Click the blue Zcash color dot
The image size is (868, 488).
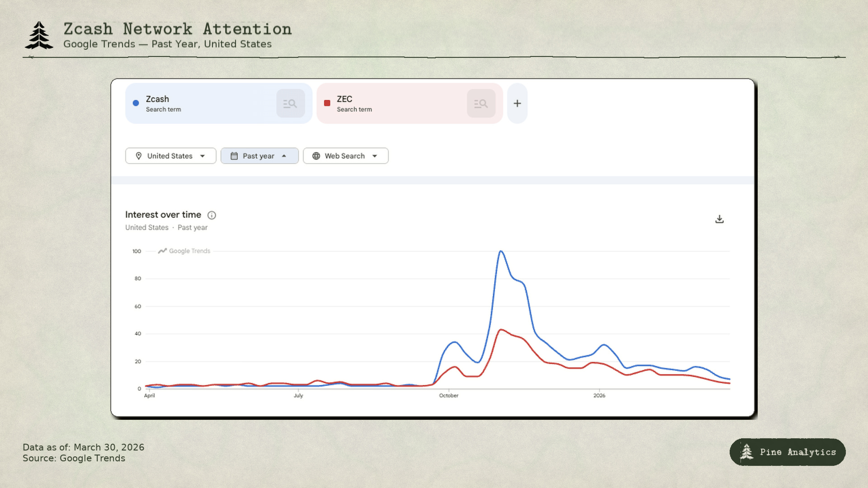pyautogui.click(x=136, y=103)
